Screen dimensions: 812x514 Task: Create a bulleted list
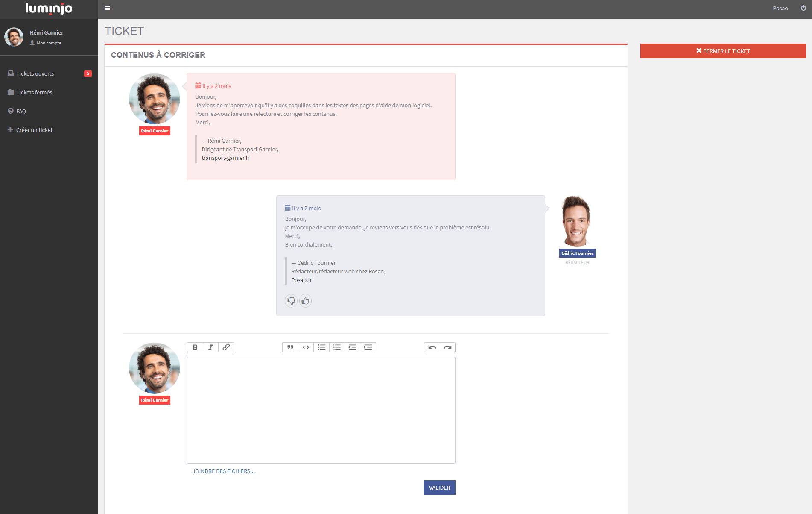pos(321,347)
